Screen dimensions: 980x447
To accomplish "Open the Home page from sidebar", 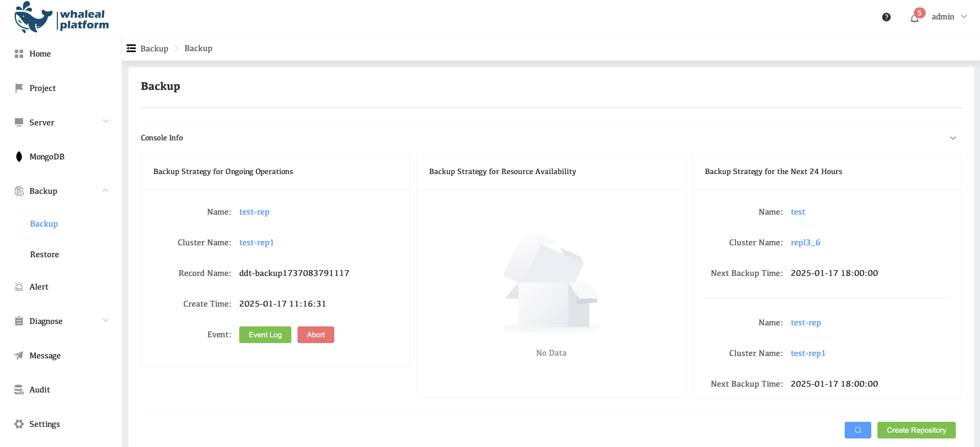I will point(19,53).
